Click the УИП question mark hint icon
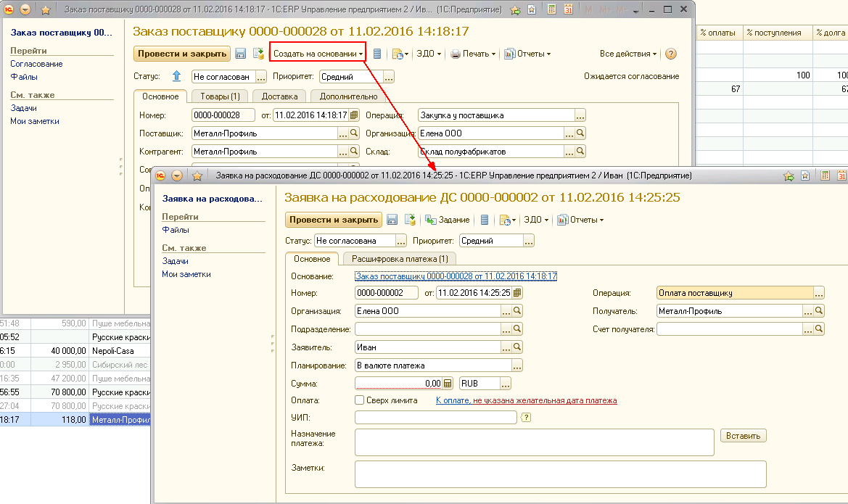848x504 pixels. [526, 418]
